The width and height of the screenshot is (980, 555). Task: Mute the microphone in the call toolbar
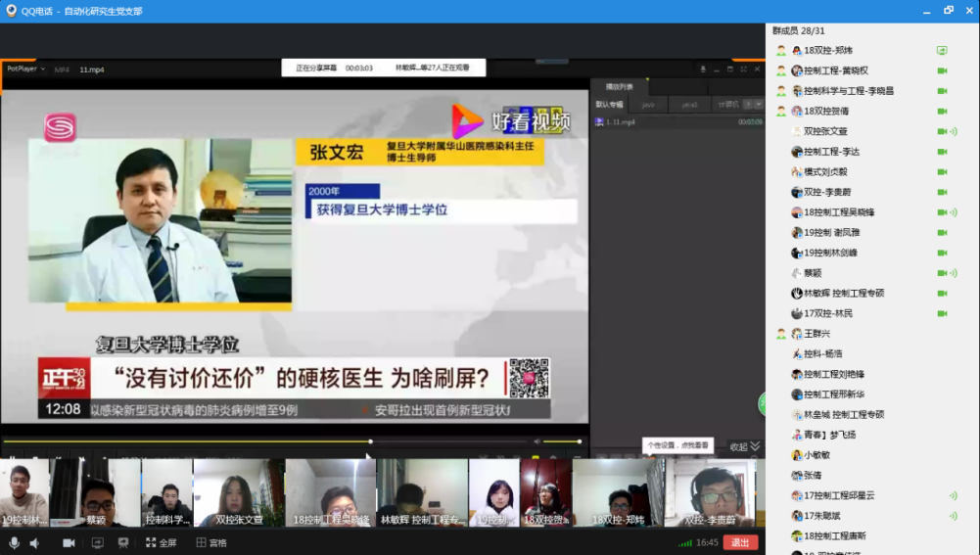point(14,542)
